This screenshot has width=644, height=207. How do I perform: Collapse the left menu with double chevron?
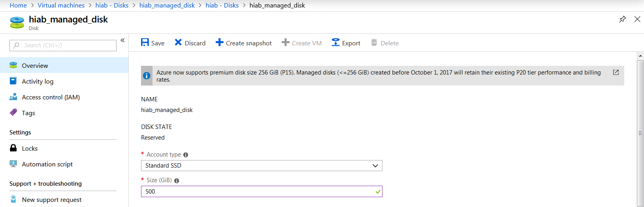122,40
